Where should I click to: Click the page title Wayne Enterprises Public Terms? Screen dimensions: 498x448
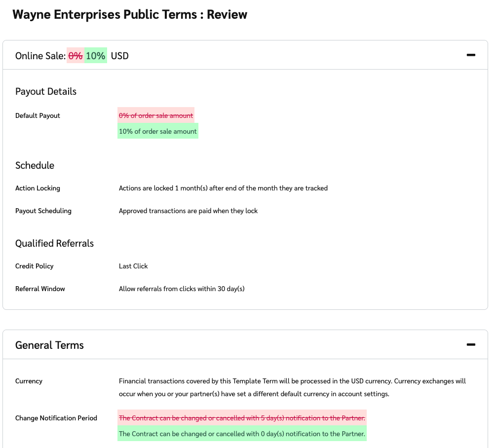pos(129,14)
